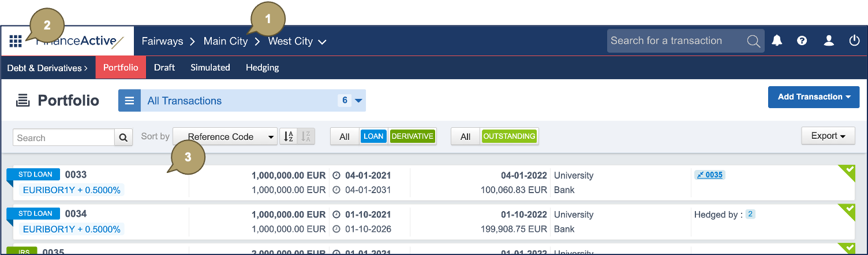Click the 100,060.83 EUR amount
Viewport: 868px width, 255px height.
coord(514,190)
